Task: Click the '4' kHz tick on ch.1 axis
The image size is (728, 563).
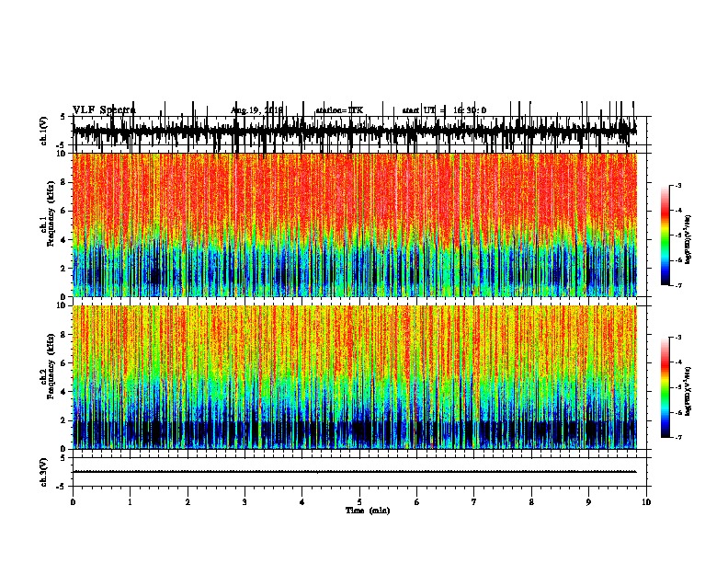Action: pos(64,240)
